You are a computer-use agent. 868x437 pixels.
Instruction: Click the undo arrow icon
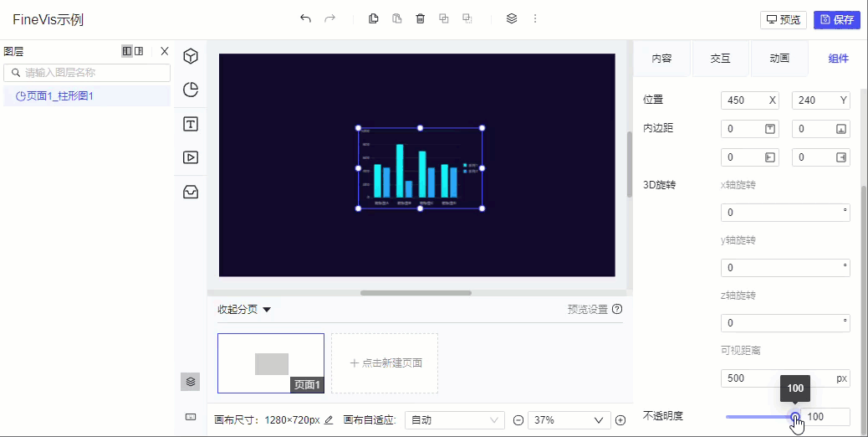point(305,18)
